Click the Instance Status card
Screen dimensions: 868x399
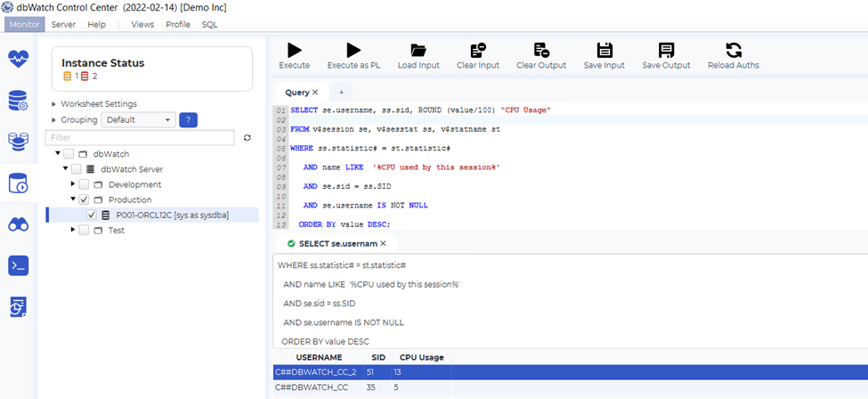click(152, 69)
